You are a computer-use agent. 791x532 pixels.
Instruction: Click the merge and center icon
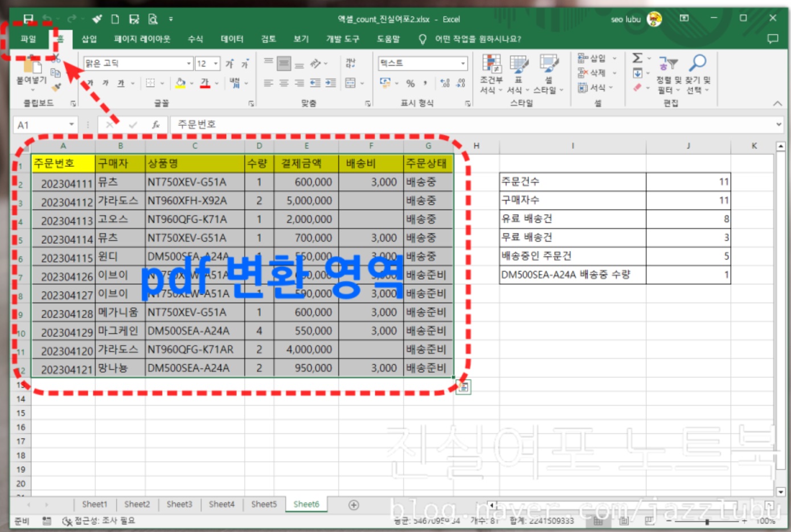point(350,83)
